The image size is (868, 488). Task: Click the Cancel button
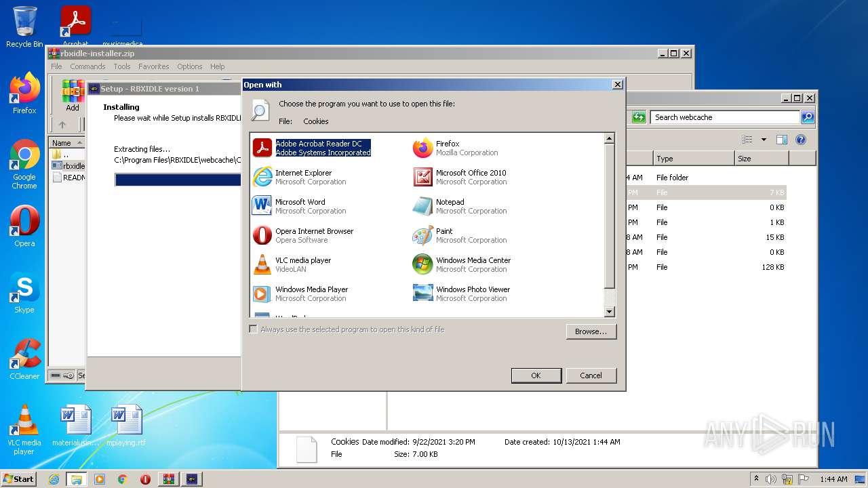pyautogui.click(x=591, y=375)
